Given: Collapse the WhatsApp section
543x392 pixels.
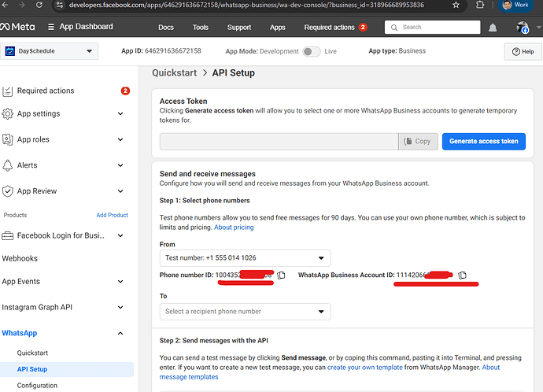Looking at the screenshot, I should pyautogui.click(x=120, y=334).
